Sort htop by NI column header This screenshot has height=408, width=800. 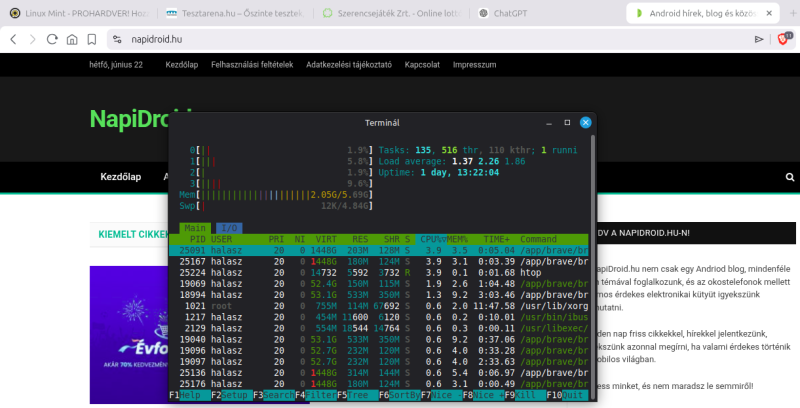point(299,239)
